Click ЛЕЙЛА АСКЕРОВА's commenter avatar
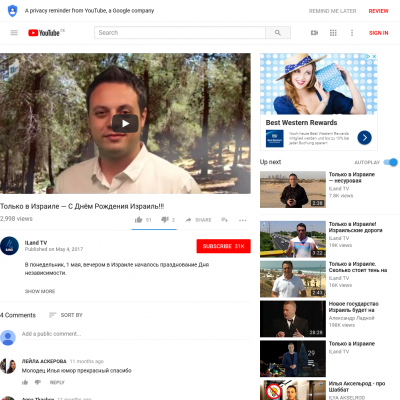This screenshot has width=400, height=400. (8, 366)
